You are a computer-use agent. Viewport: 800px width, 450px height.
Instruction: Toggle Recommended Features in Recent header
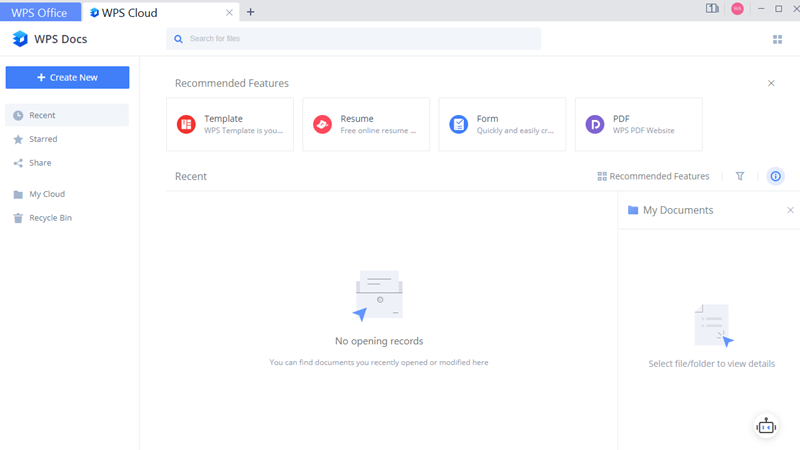pyautogui.click(x=653, y=176)
